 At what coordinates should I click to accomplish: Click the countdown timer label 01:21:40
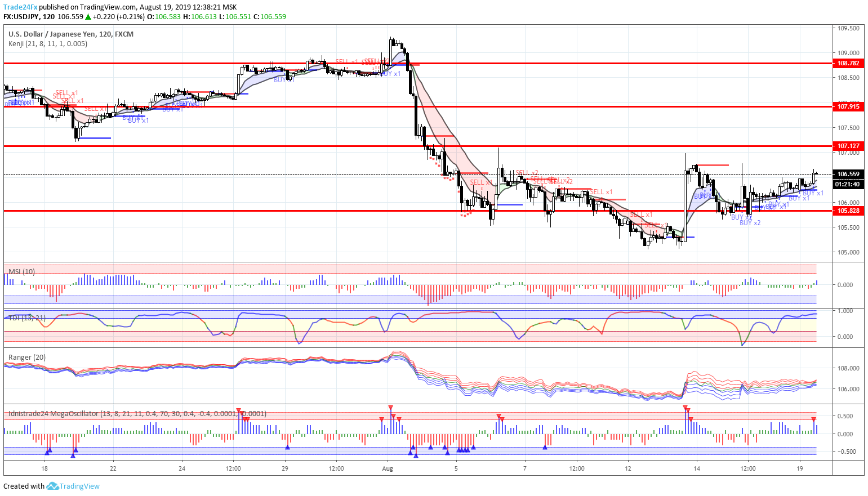click(x=848, y=184)
